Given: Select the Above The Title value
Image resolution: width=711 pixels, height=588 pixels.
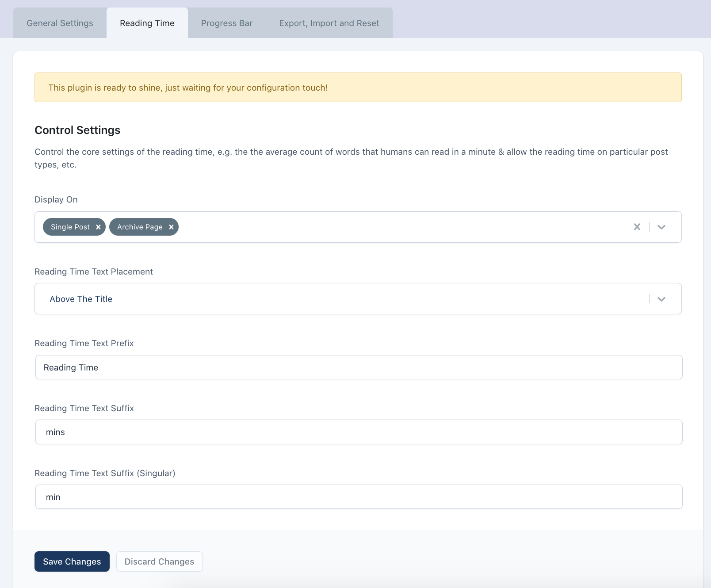Looking at the screenshot, I should [x=81, y=299].
